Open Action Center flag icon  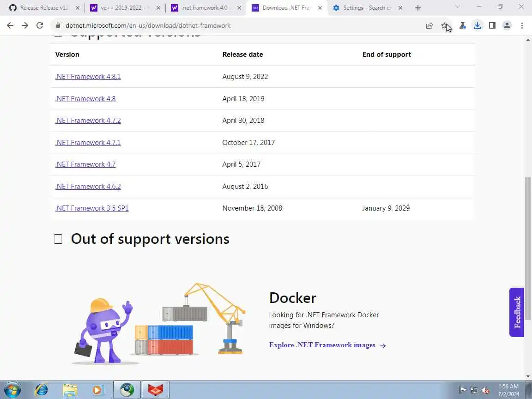[x=462, y=390]
